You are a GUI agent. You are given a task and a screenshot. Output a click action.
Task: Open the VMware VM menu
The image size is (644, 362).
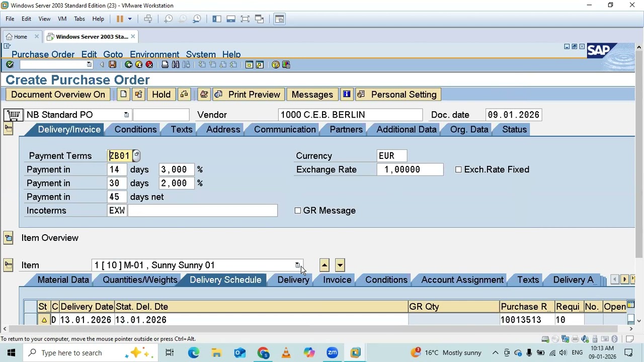(62, 19)
